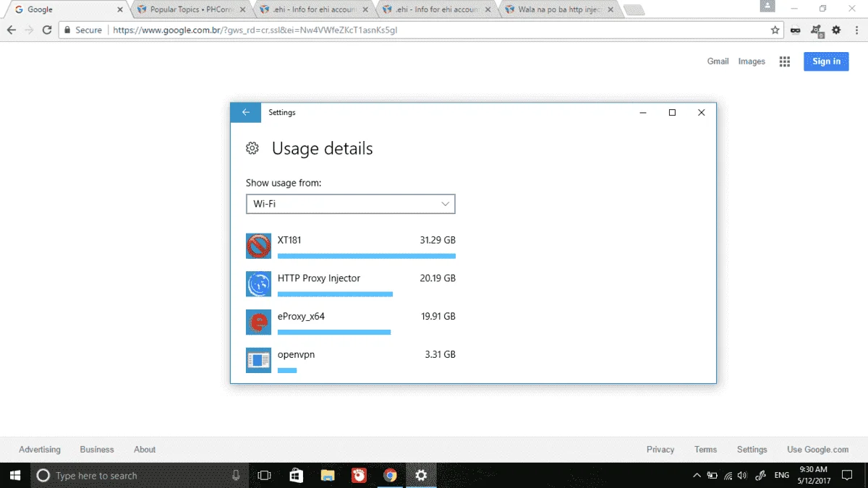Screen dimensions: 868x488
Task: Open File Explorer from the taskbar
Action: (x=328, y=476)
